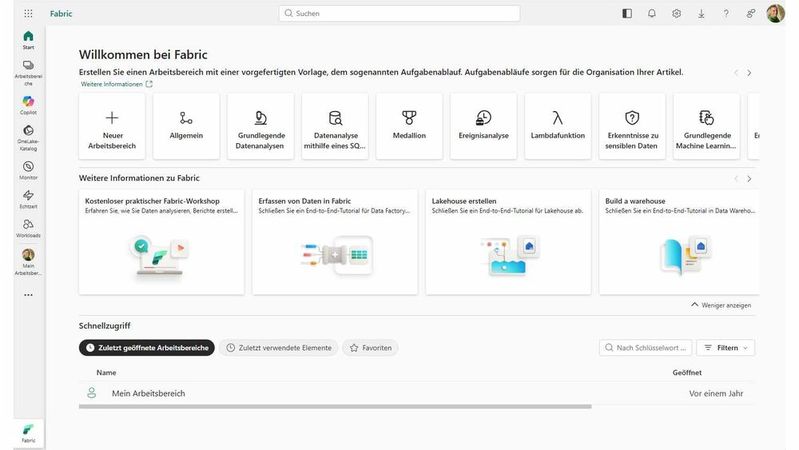799x450 pixels.
Task: Open Monitor in the sidebar
Action: pos(28,170)
